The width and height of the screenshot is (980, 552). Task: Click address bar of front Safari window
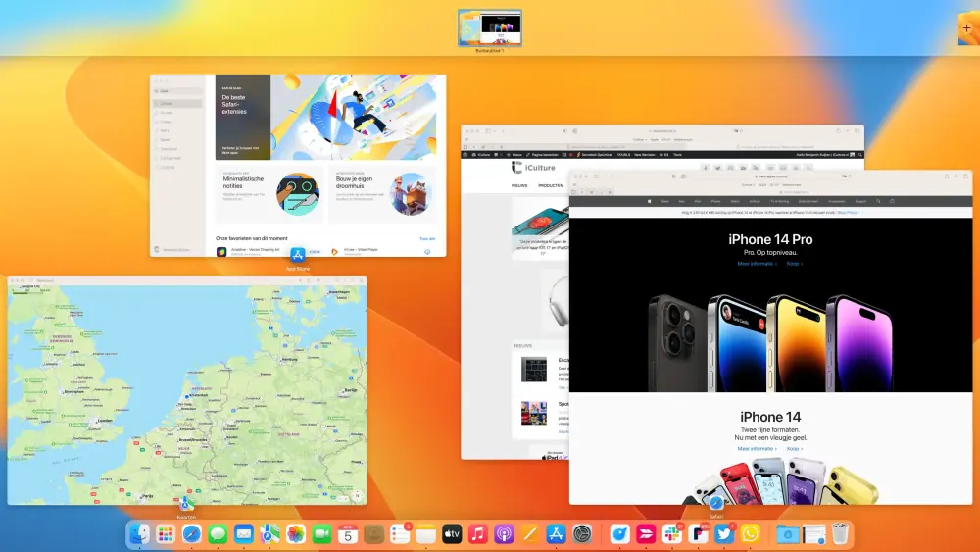tap(773, 176)
